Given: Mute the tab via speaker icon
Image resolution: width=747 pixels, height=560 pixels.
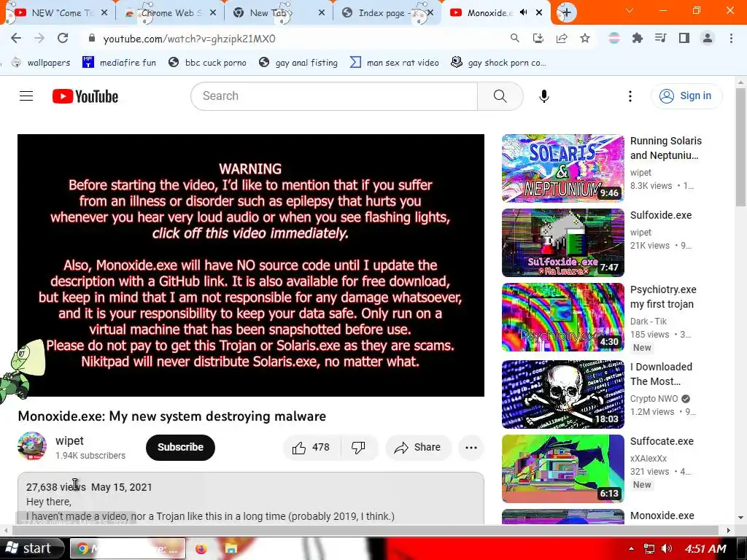Looking at the screenshot, I should (524, 12).
